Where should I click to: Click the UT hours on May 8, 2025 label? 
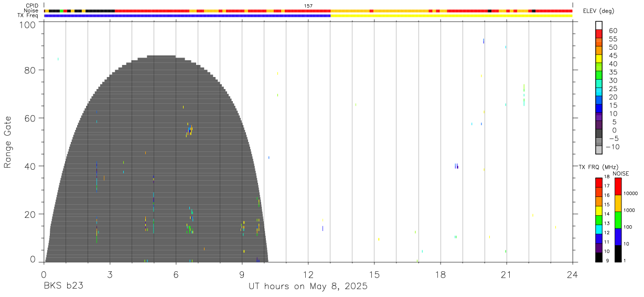pos(308,287)
